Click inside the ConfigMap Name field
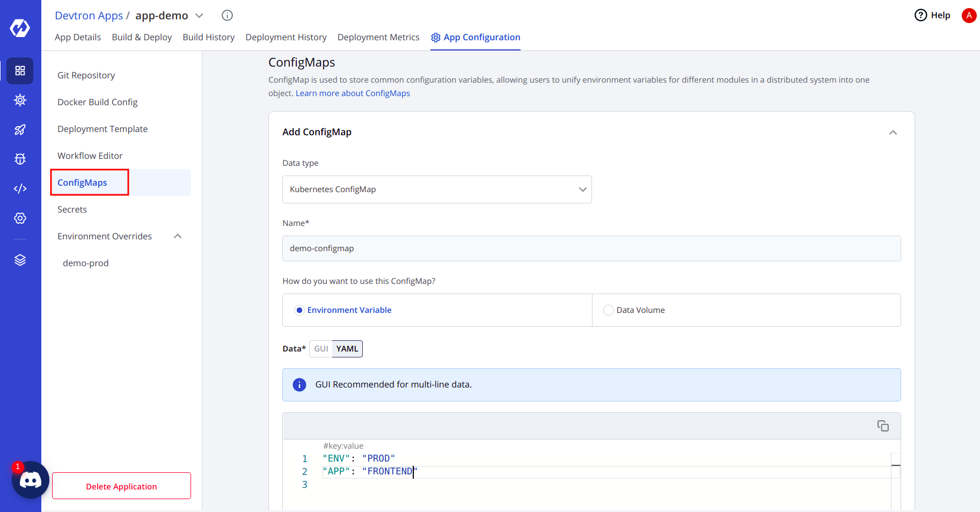The width and height of the screenshot is (980, 512). click(591, 248)
